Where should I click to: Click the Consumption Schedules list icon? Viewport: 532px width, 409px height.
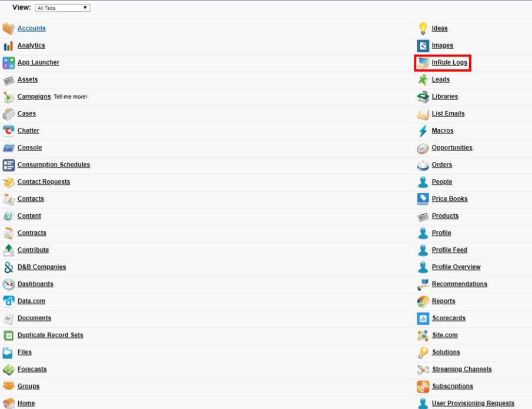pyautogui.click(x=8, y=165)
